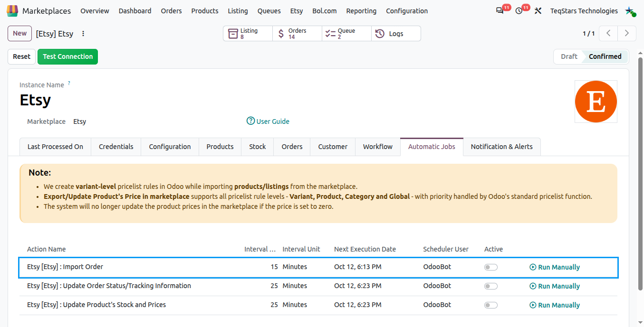644x327 pixels.
Task: Open the Queues menu
Action: [x=269, y=11]
